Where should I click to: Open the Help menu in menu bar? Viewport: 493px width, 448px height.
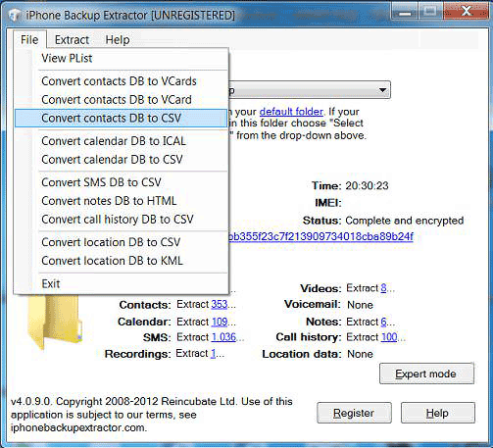pos(118,39)
